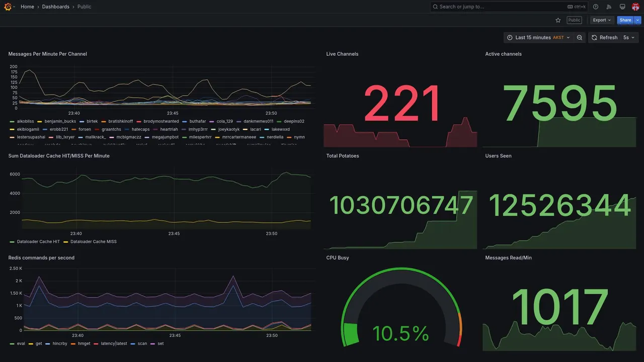
Task: Toggle the Dataloader Cache HIT legend series
Action: point(35,242)
